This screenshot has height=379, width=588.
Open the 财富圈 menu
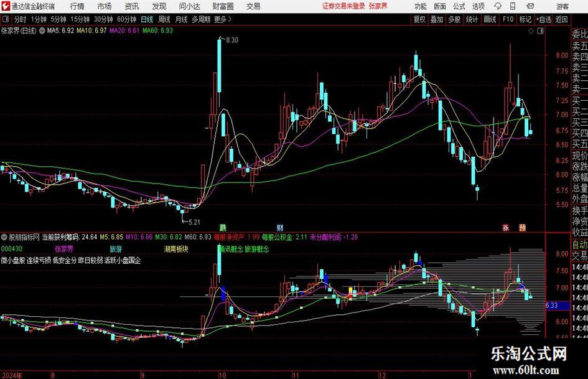point(223,6)
